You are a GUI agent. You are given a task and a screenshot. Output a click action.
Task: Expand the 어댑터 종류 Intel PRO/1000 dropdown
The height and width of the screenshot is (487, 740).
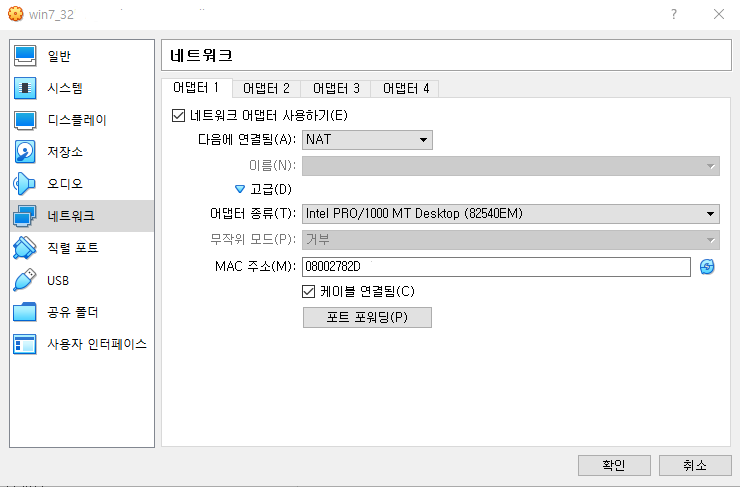[x=510, y=213]
